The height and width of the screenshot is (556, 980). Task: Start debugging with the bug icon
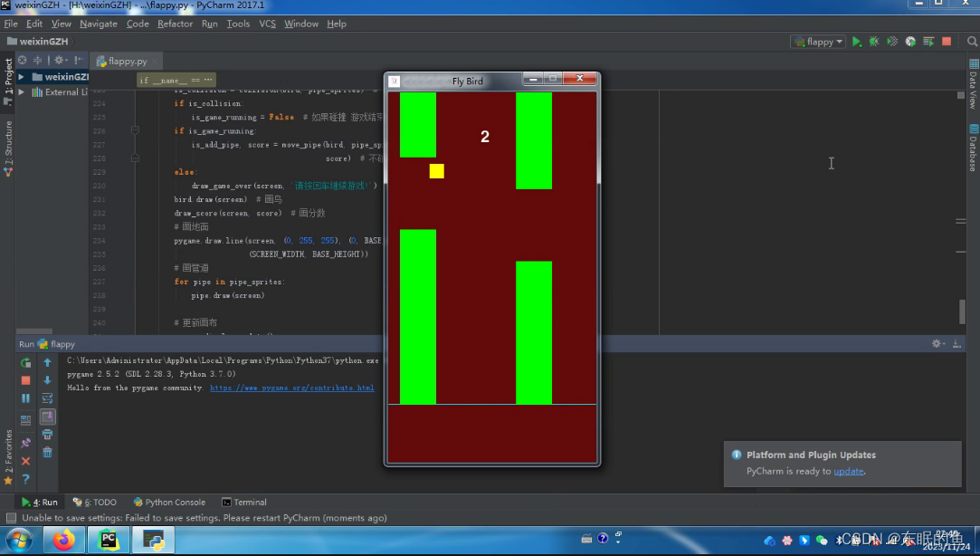point(874,42)
